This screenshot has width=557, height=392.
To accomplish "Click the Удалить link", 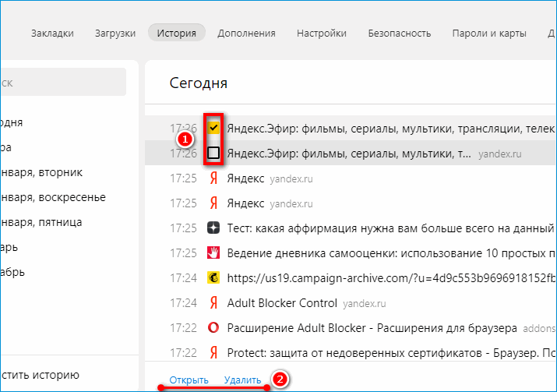I will [242, 380].
